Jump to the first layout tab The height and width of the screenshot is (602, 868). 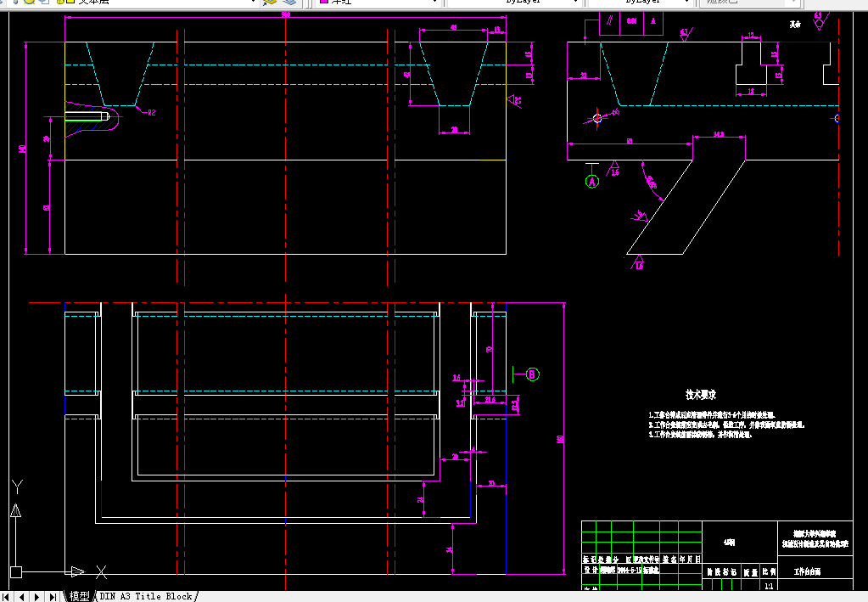pyautogui.click(x=7, y=597)
